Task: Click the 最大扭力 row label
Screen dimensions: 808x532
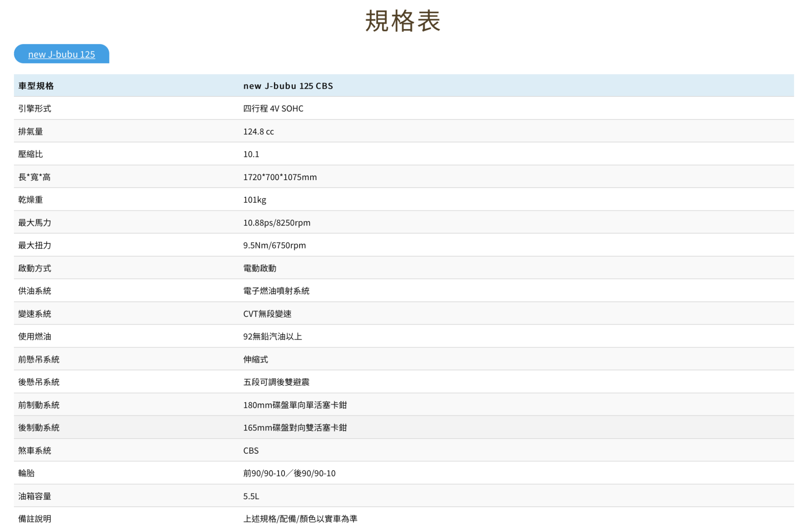Action: coord(35,245)
